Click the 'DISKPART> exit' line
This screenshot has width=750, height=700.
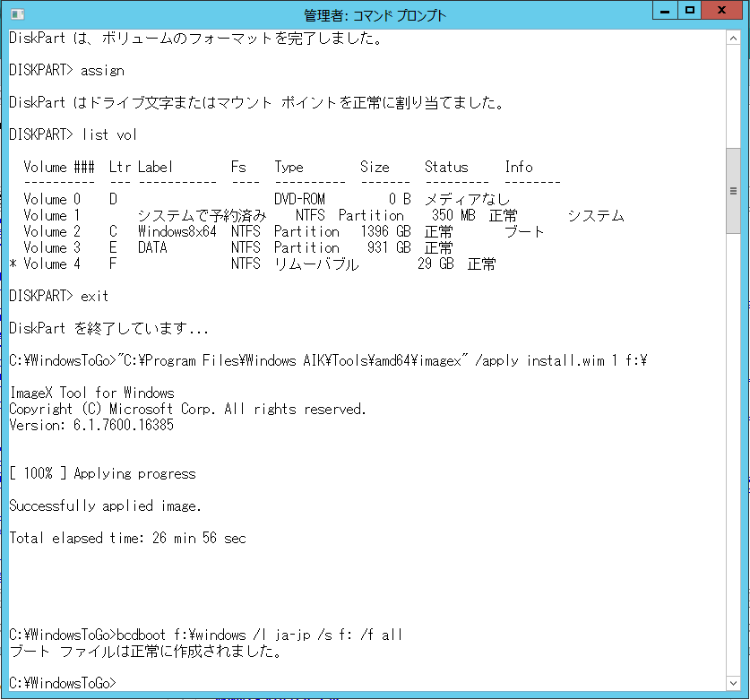point(59,296)
